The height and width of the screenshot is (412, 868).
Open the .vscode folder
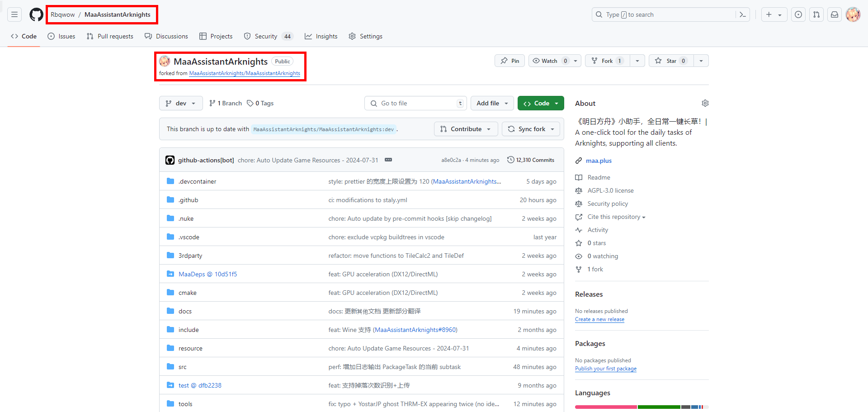coord(189,237)
